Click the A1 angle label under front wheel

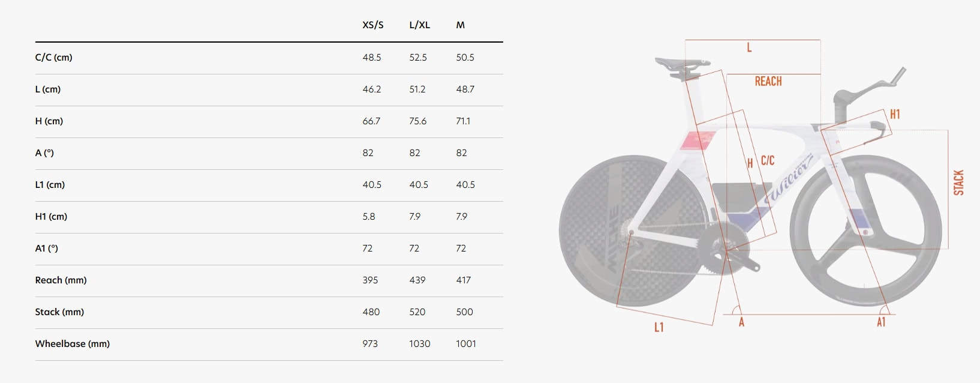[880, 322]
